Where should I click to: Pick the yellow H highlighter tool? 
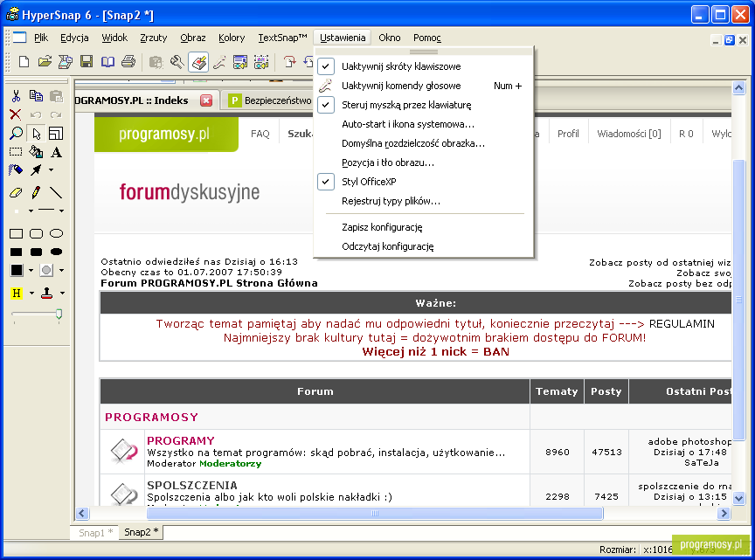(x=17, y=294)
